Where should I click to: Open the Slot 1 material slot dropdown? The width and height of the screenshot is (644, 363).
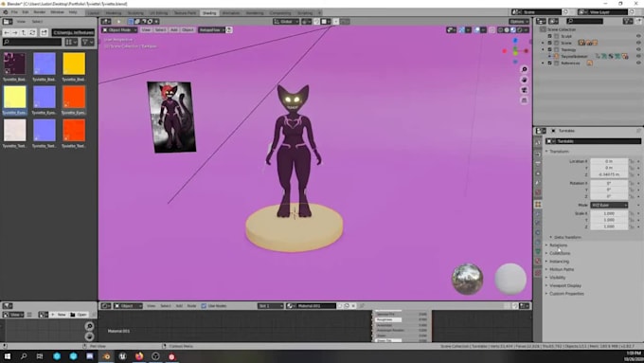pyautogui.click(x=270, y=306)
